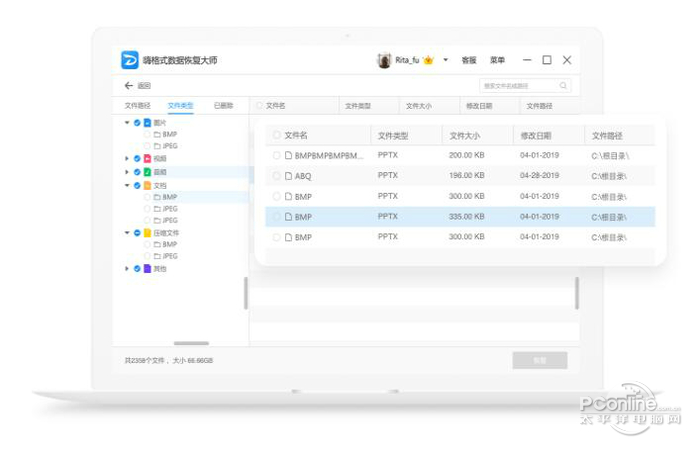Click the JPEG folder icon under 图片

tap(157, 146)
